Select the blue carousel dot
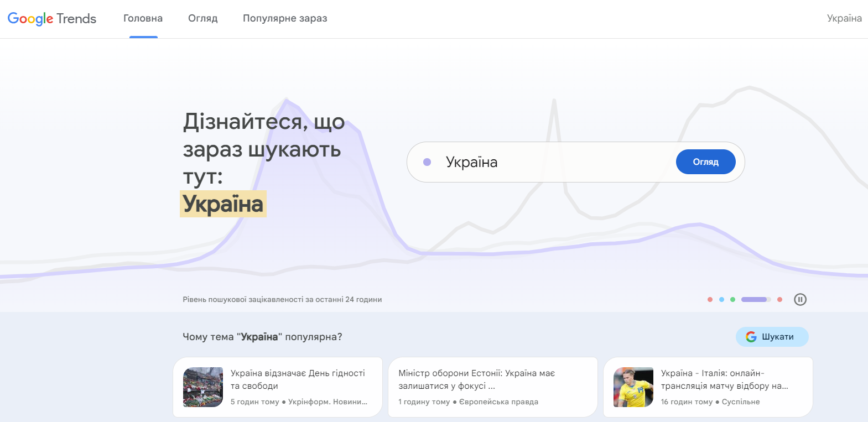The image size is (868, 422). pyautogui.click(x=721, y=299)
